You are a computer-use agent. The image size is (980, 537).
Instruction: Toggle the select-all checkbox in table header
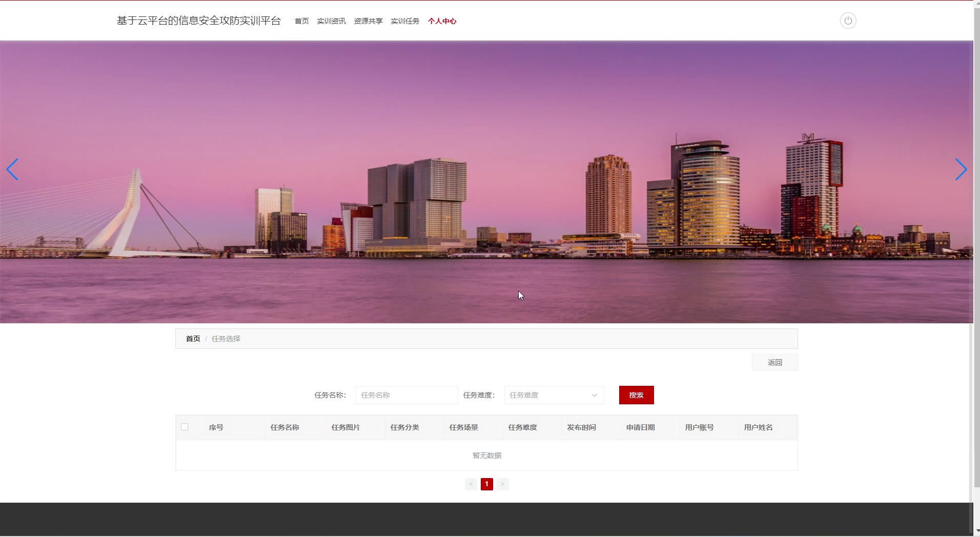tap(185, 427)
